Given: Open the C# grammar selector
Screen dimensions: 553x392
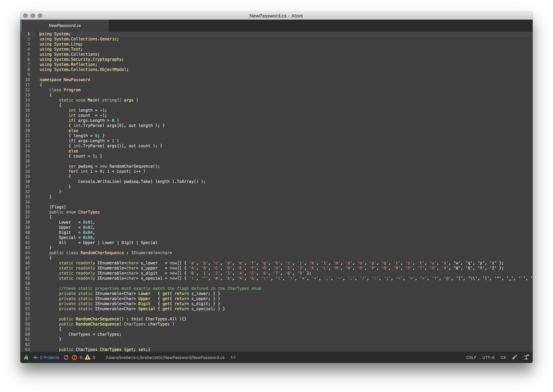Looking at the screenshot, I should tap(503, 357).
